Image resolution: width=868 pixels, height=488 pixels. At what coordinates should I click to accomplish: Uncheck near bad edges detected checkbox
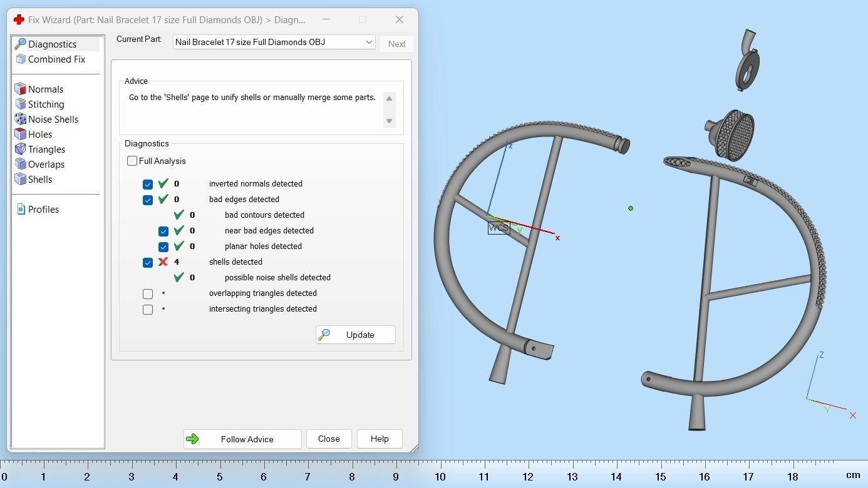point(163,231)
